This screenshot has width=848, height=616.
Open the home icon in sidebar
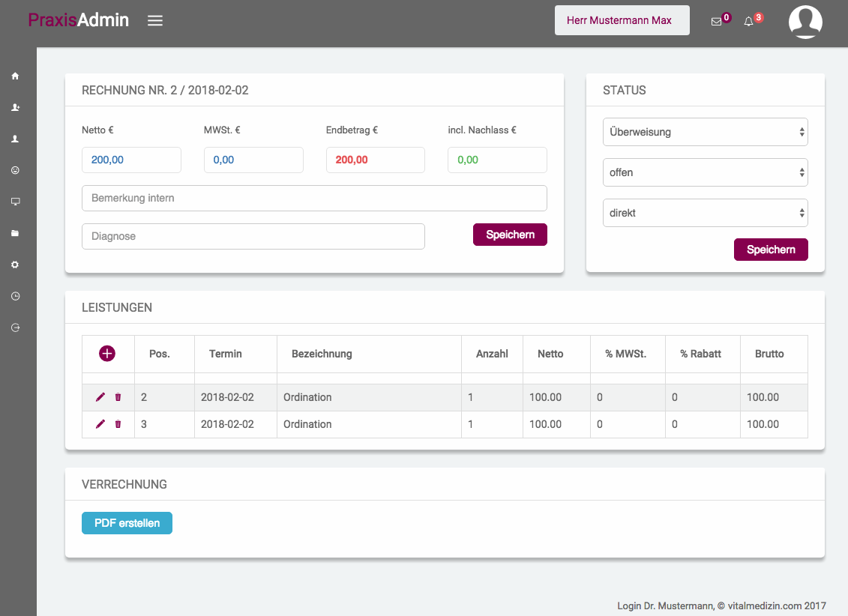pos(15,76)
